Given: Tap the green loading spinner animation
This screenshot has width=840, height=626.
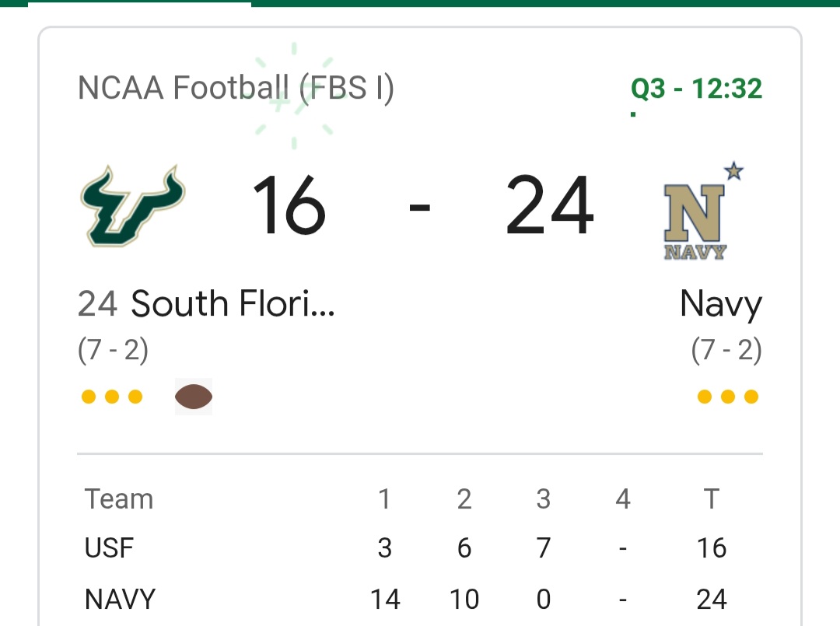Looking at the screenshot, I should coord(293,96).
